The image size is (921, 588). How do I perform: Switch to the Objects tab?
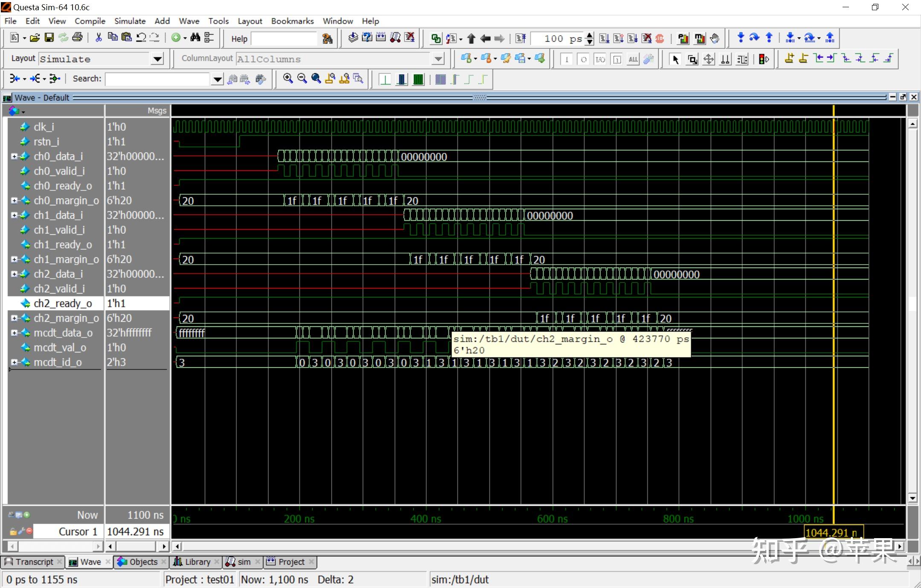[143, 562]
